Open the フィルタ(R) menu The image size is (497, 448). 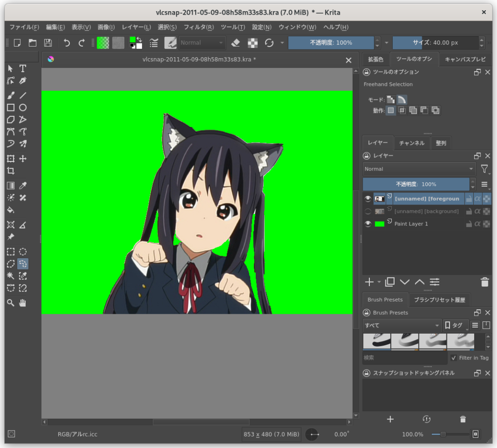click(x=199, y=27)
